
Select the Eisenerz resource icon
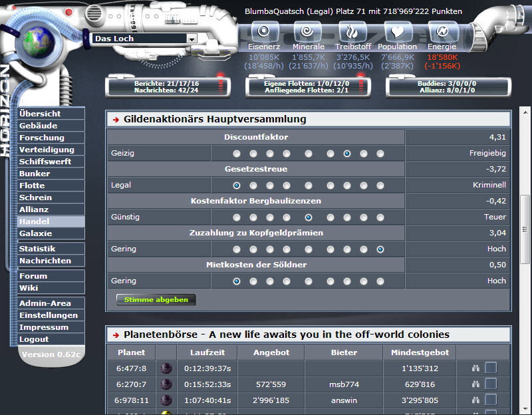[264, 31]
